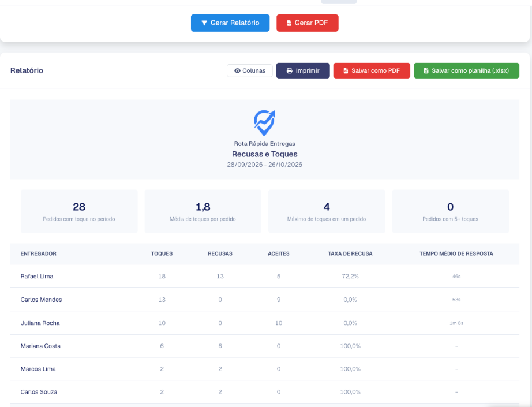Image resolution: width=532 pixels, height=407 pixels.
Task: Click Mariana Costa's 6 recusas value
Action: pyautogui.click(x=220, y=346)
